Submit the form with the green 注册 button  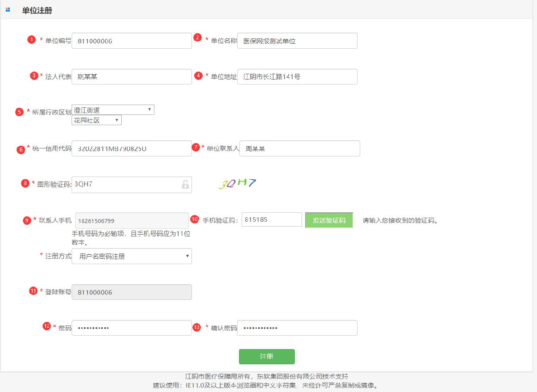267,357
